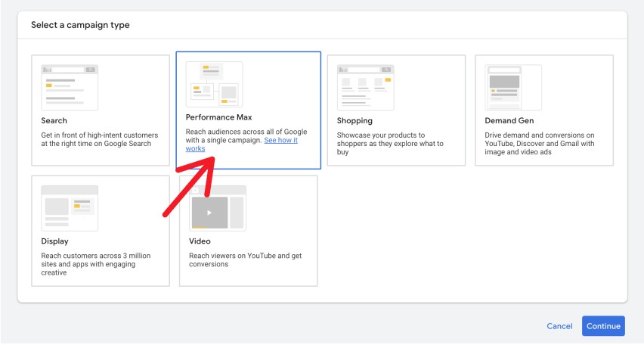Screen dimensions: 644x345
Task: Click the Display card description text
Action: (95, 264)
